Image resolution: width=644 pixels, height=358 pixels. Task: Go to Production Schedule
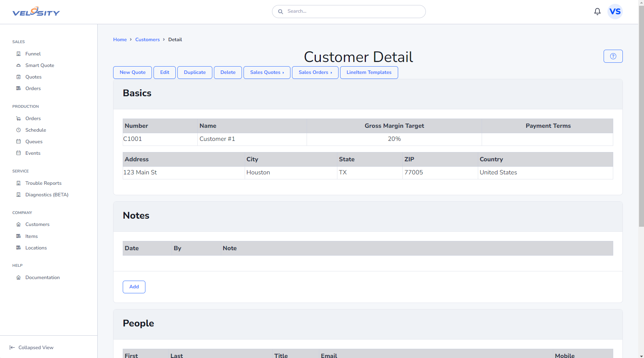[x=35, y=130]
